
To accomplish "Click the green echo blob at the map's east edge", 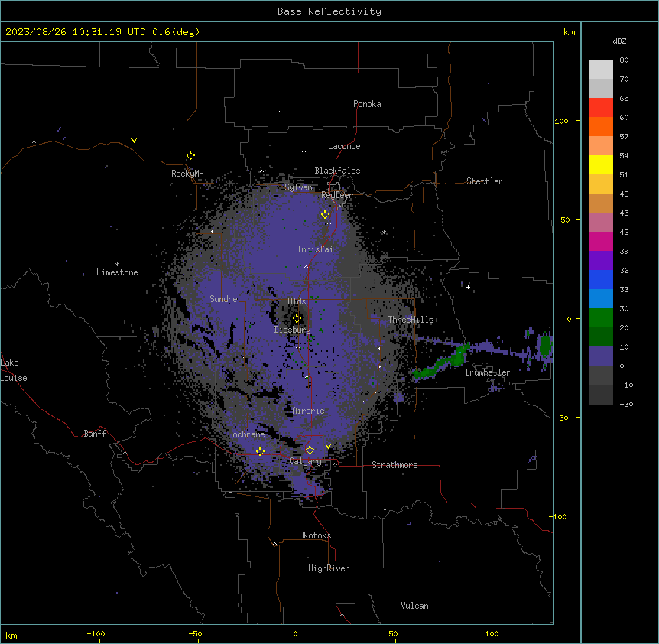I will (544, 346).
